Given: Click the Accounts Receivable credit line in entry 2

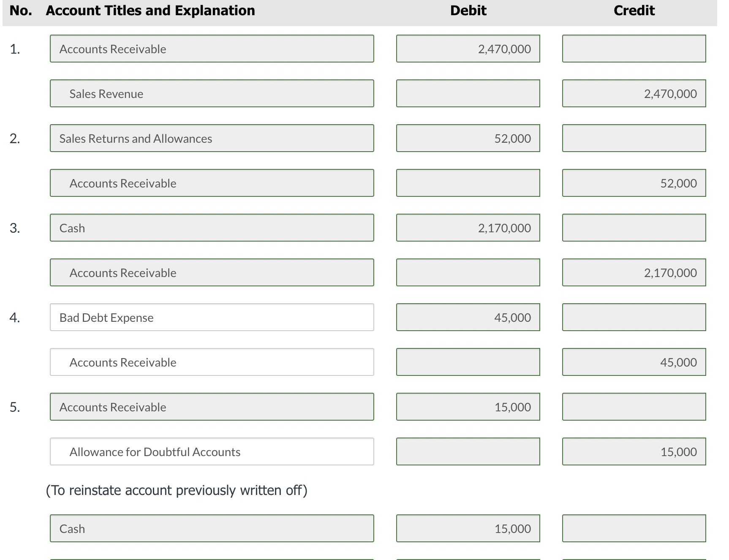Looking at the screenshot, I should 211,183.
